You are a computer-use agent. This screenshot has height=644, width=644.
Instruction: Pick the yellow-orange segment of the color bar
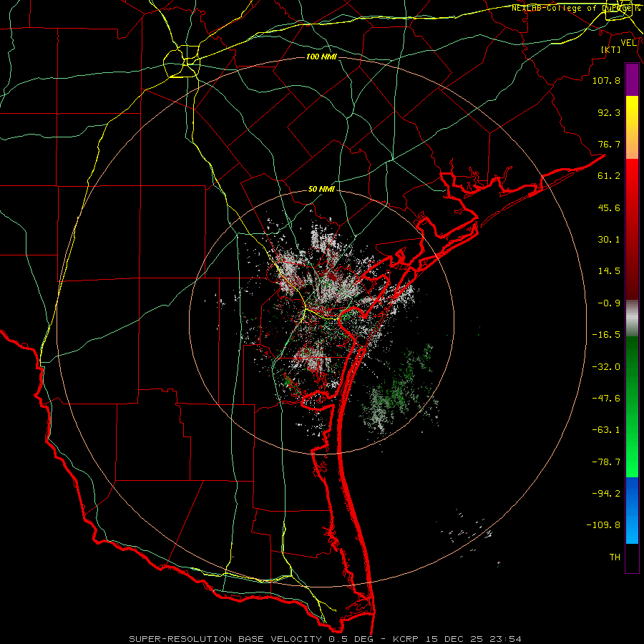click(x=632, y=127)
